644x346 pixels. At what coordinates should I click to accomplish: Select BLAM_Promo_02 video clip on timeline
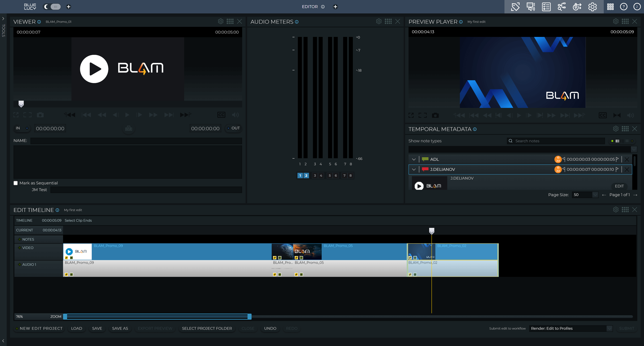(x=453, y=252)
